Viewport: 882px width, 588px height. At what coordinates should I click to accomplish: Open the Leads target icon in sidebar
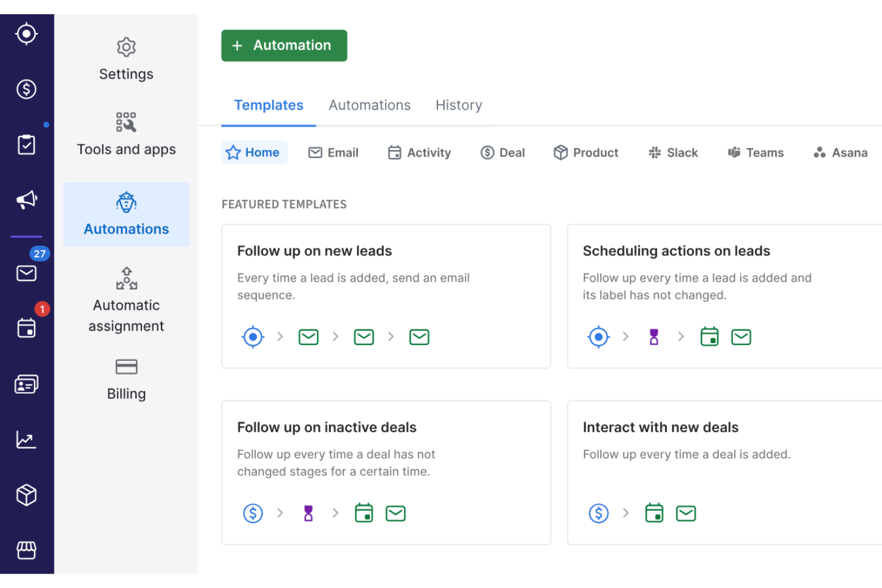point(26,34)
